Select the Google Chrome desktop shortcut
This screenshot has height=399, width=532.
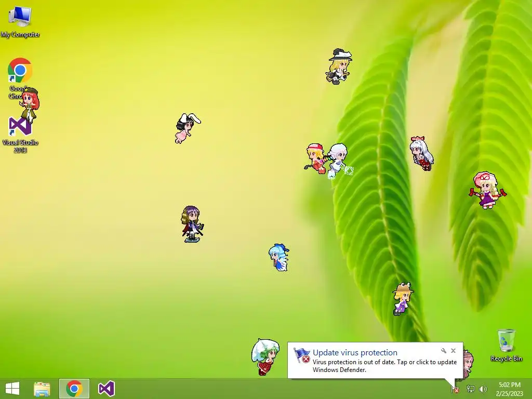click(x=20, y=77)
